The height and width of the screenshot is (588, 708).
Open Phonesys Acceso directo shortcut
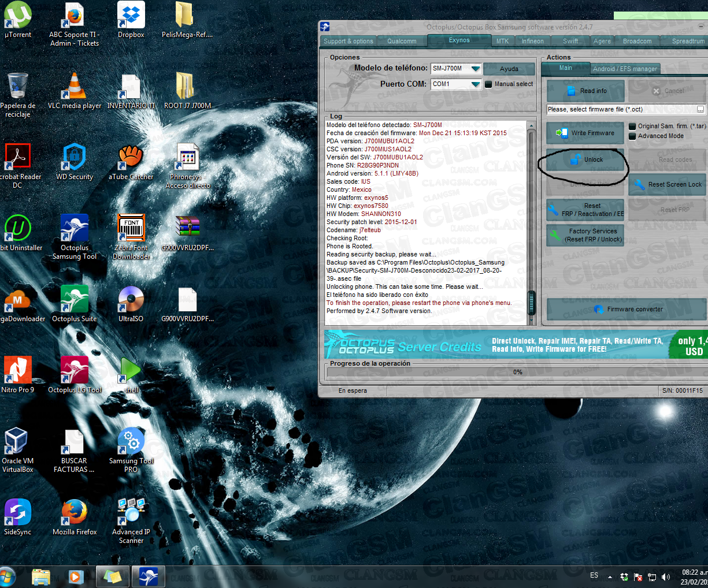188,166
